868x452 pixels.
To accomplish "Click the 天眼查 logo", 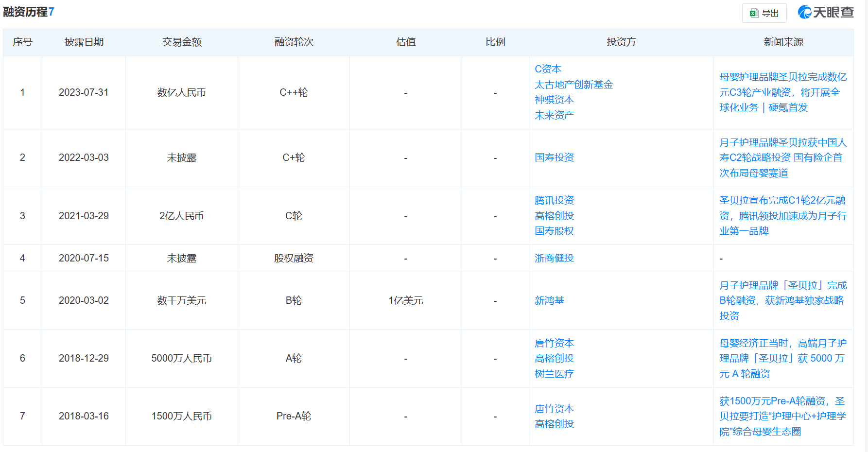I will (x=826, y=12).
